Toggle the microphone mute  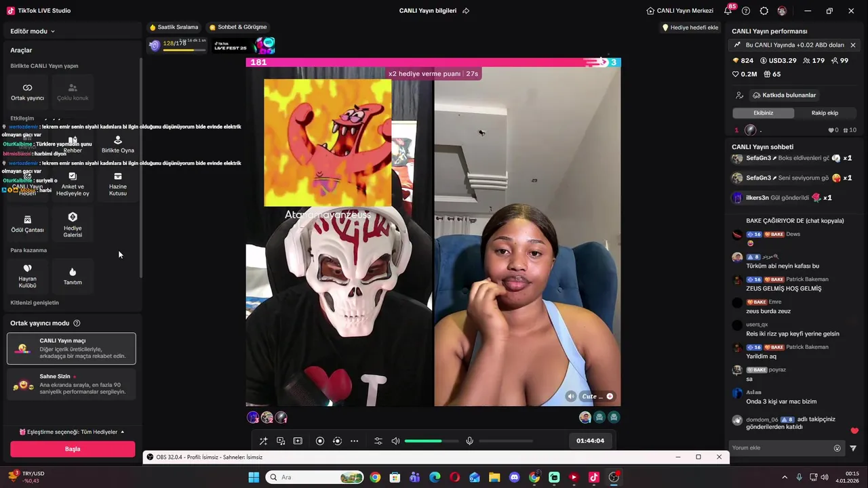pos(469,441)
